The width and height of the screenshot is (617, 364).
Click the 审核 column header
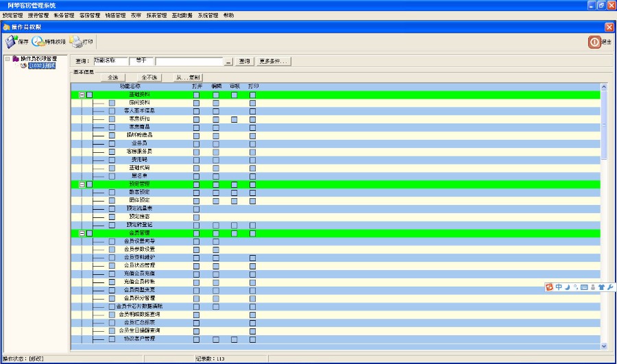234,86
